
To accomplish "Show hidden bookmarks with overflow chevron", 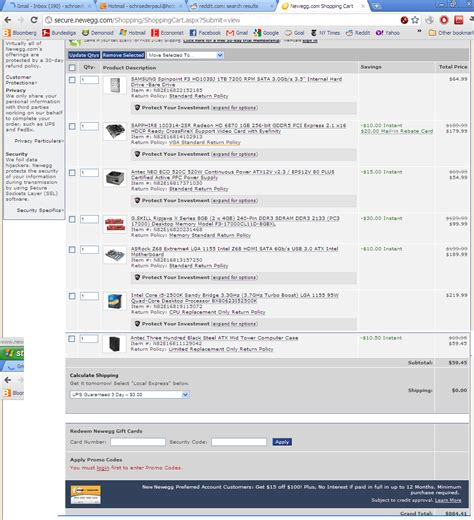I will click(419, 32).
